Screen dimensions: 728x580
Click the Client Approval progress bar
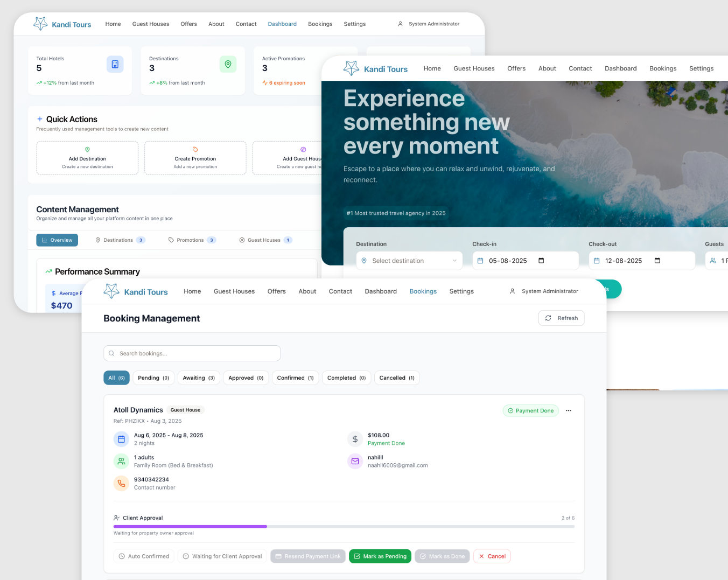pos(344,526)
